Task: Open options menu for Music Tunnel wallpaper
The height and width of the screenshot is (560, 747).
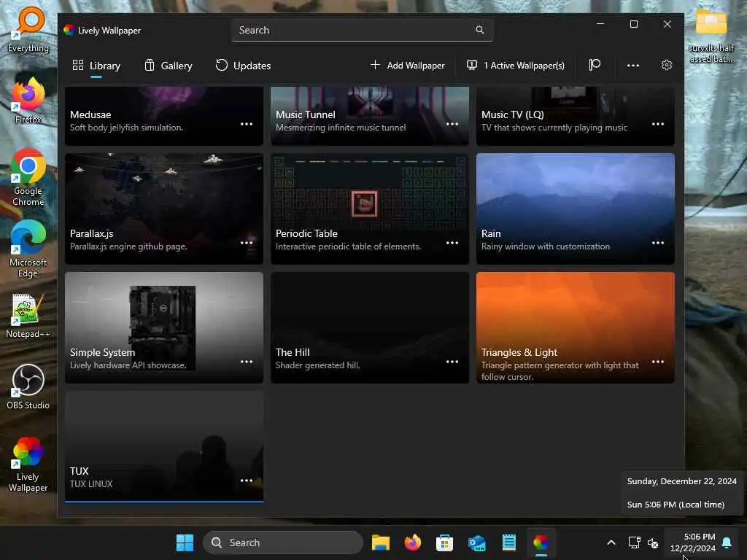Action: 452,124
